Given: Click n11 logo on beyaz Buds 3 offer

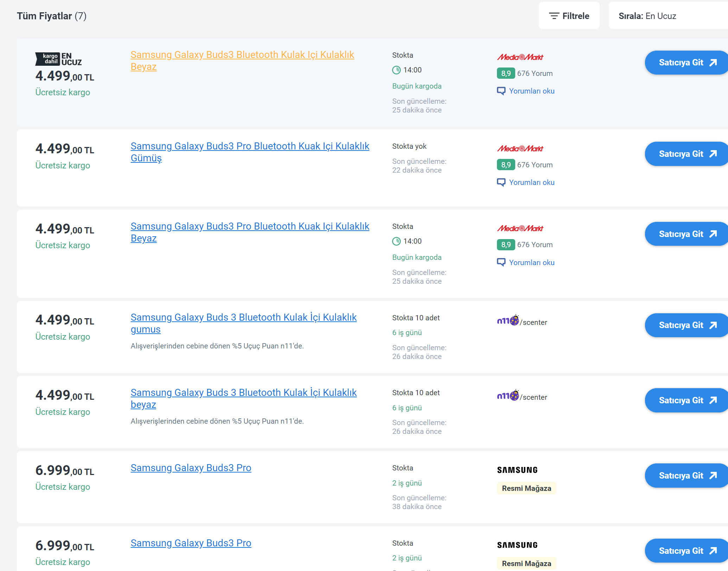Looking at the screenshot, I should coord(507,396).
